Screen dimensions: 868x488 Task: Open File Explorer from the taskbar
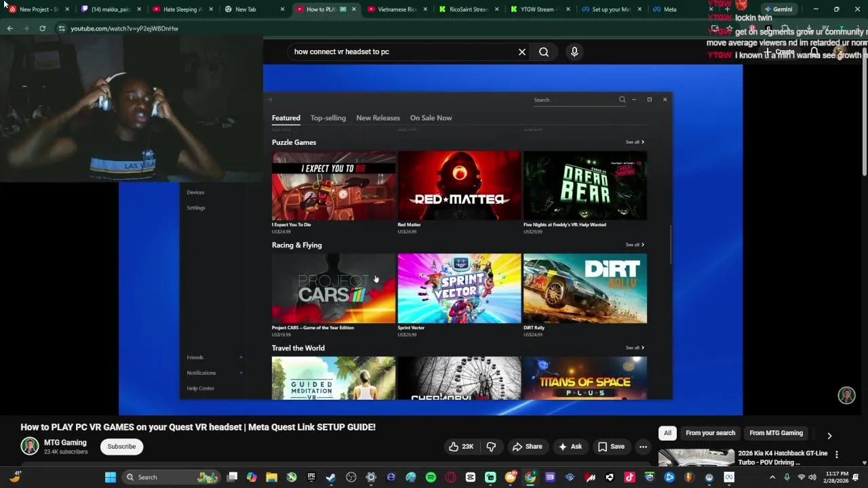pos(271,477)
